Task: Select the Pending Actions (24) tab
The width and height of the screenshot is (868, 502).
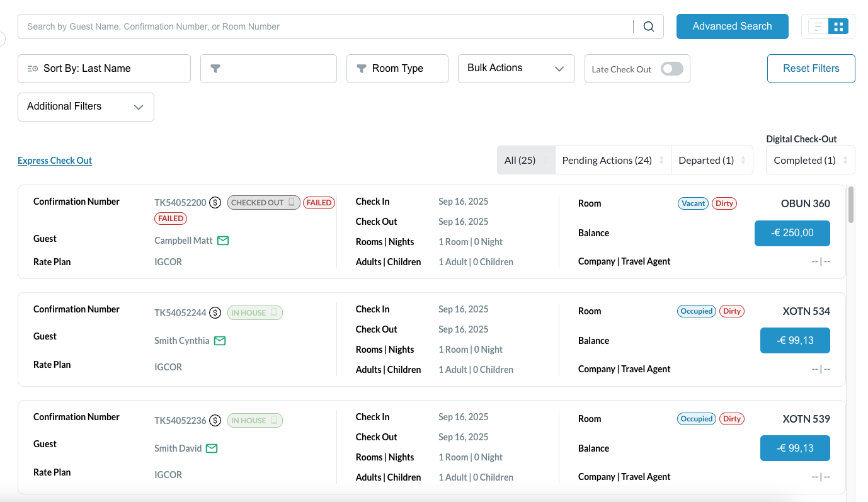Action: pos(607,161)
